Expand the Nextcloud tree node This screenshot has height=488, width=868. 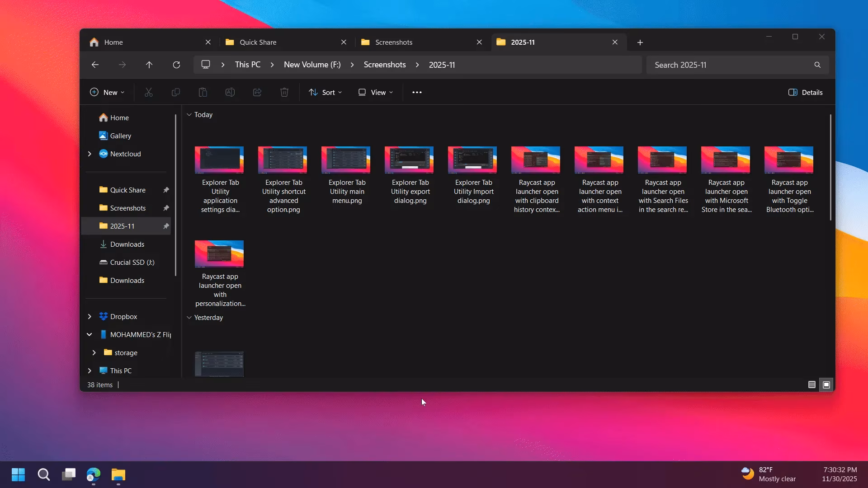tap(90, 154)
